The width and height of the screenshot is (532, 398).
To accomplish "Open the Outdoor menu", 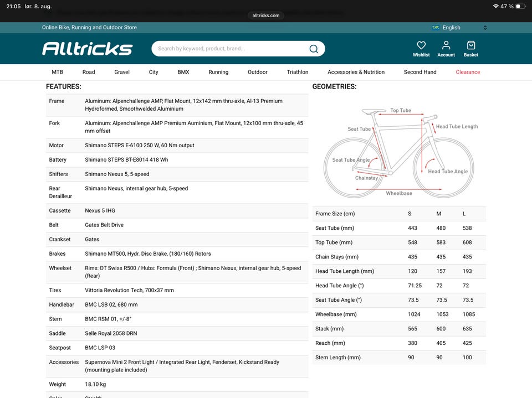I will pyautogui.click(x=258, y=72).
